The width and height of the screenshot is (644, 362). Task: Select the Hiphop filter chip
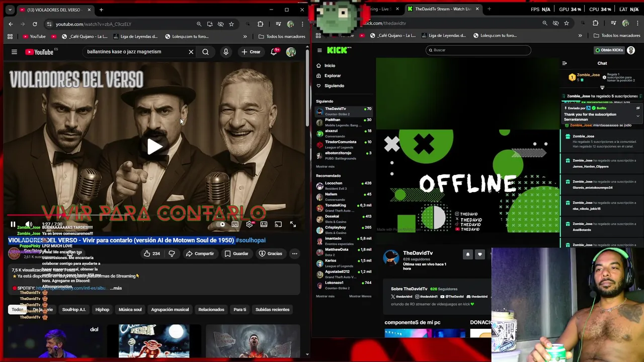click(102, 310)
